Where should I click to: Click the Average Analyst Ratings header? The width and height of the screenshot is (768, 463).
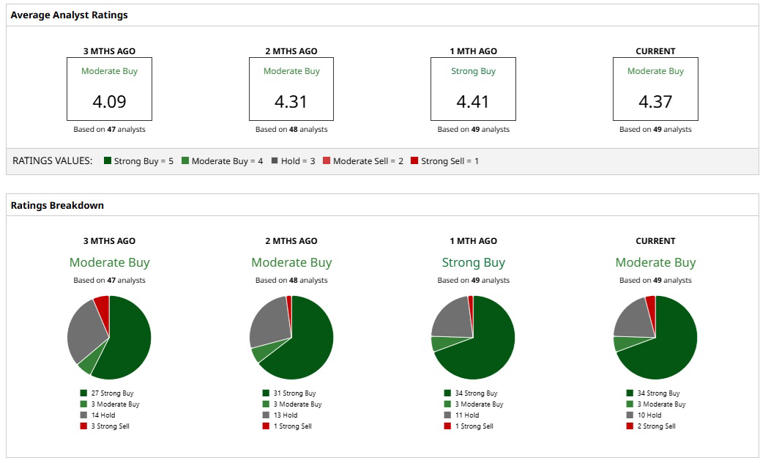click(69, 15)
